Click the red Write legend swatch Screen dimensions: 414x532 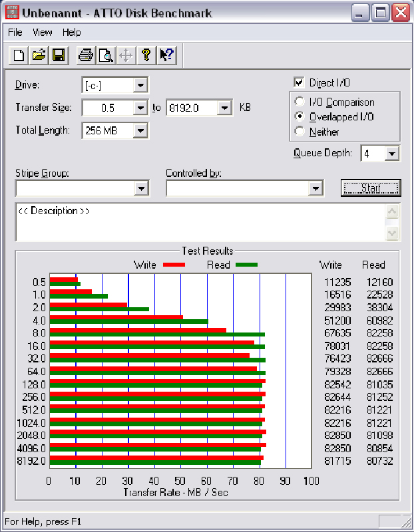point(174,265)
